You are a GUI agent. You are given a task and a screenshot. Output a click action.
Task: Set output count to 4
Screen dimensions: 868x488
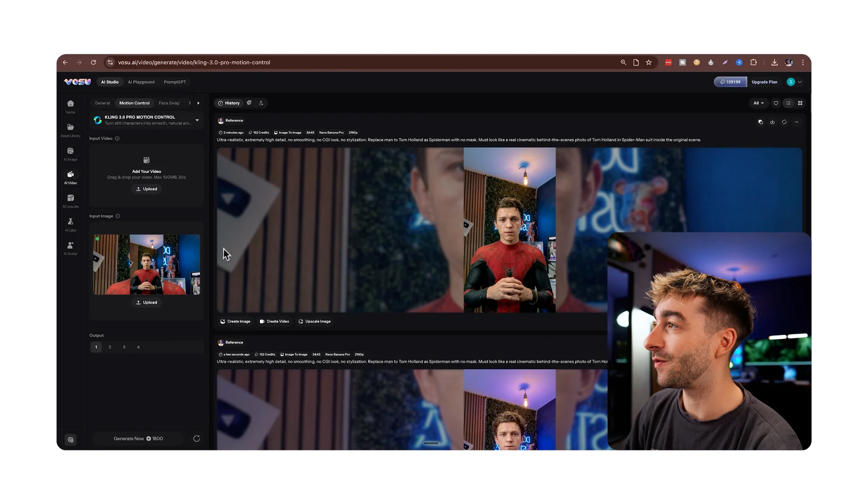point(138,347)
